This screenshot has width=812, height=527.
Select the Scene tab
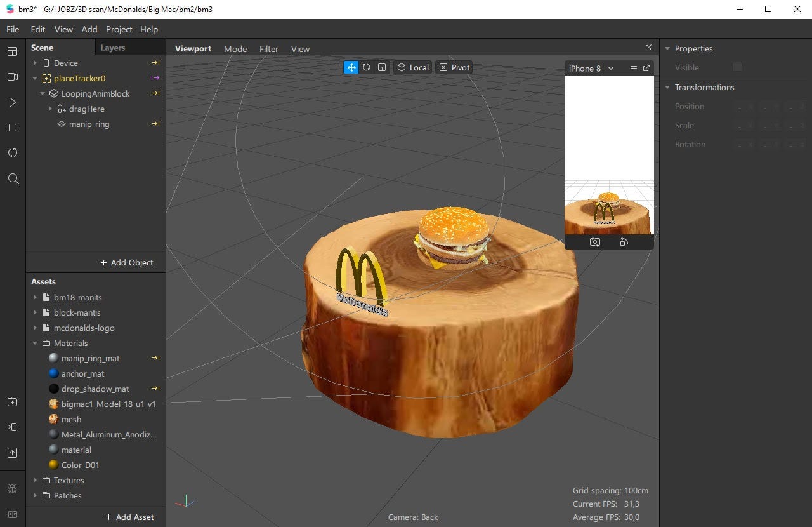pos(43,48)
